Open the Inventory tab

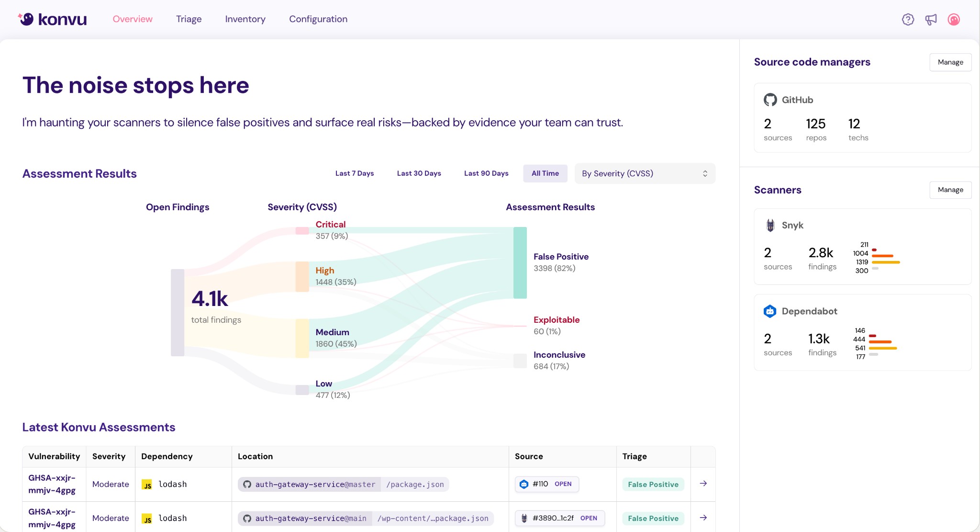[x=245, y=19]
